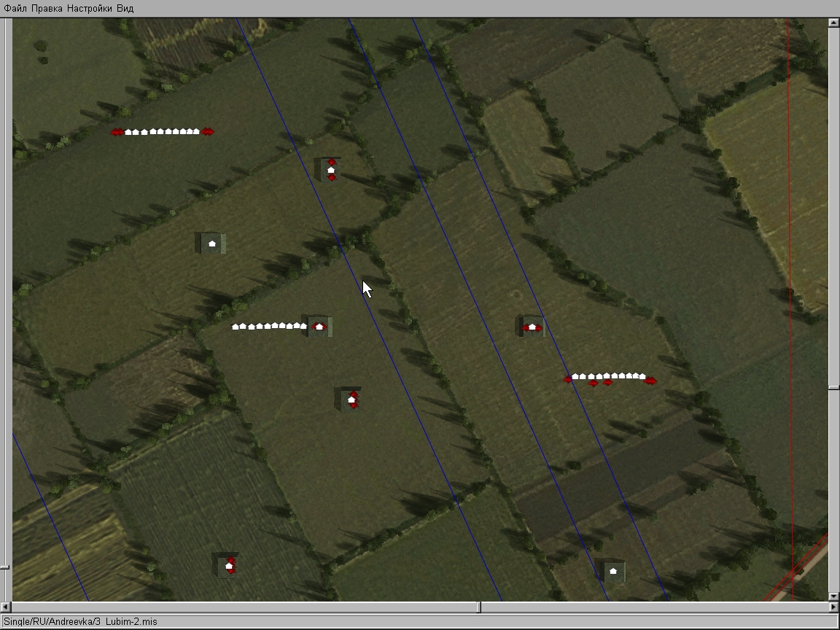This screenshot has width=840, height=630.
Task: Select the lone unit marker in the upper-left field
Action: 211,244
